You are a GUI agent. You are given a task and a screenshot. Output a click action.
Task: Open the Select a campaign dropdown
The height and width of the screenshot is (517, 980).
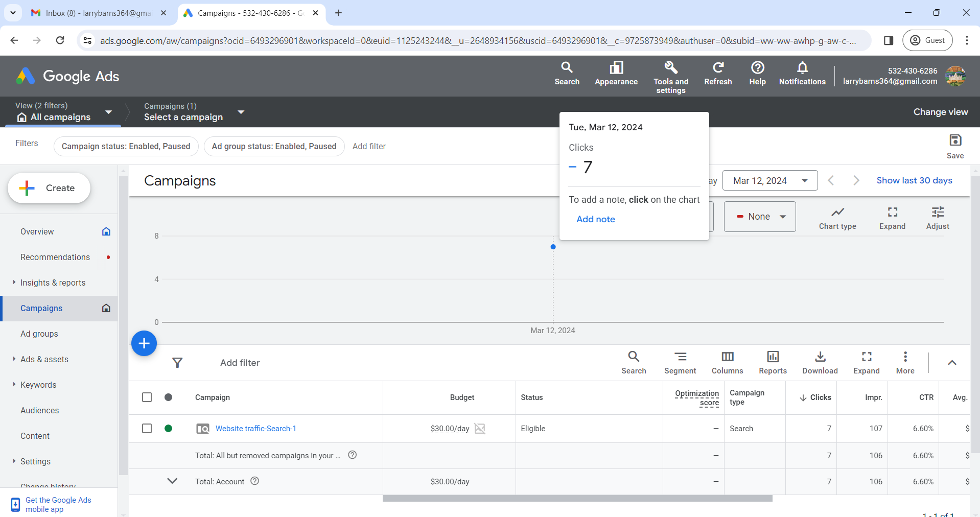pos(194,112)
